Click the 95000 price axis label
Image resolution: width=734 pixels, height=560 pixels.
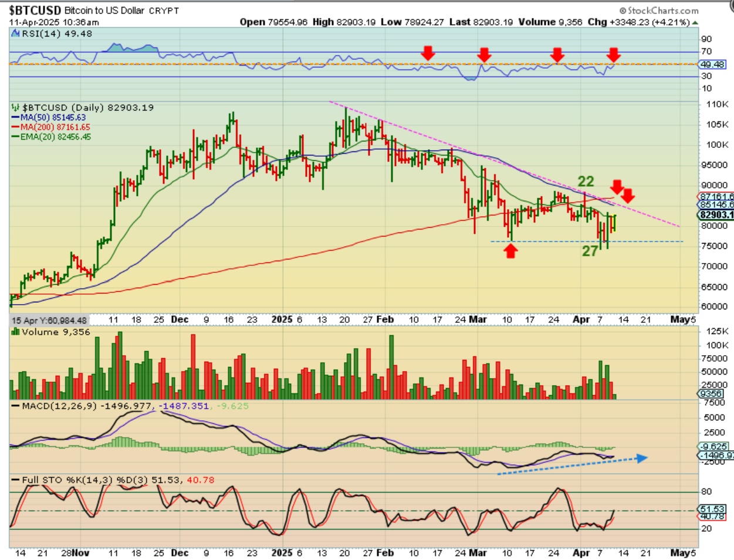[x=715, y=165]
